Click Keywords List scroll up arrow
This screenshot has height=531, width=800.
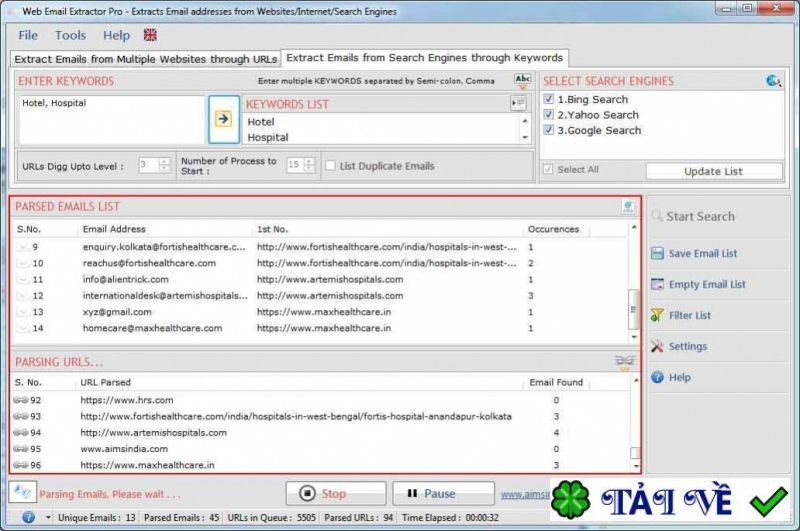pos(525,121)
